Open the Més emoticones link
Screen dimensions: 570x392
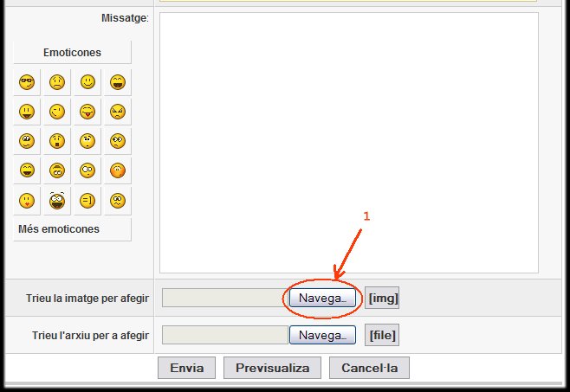click(x=59, y=229)
